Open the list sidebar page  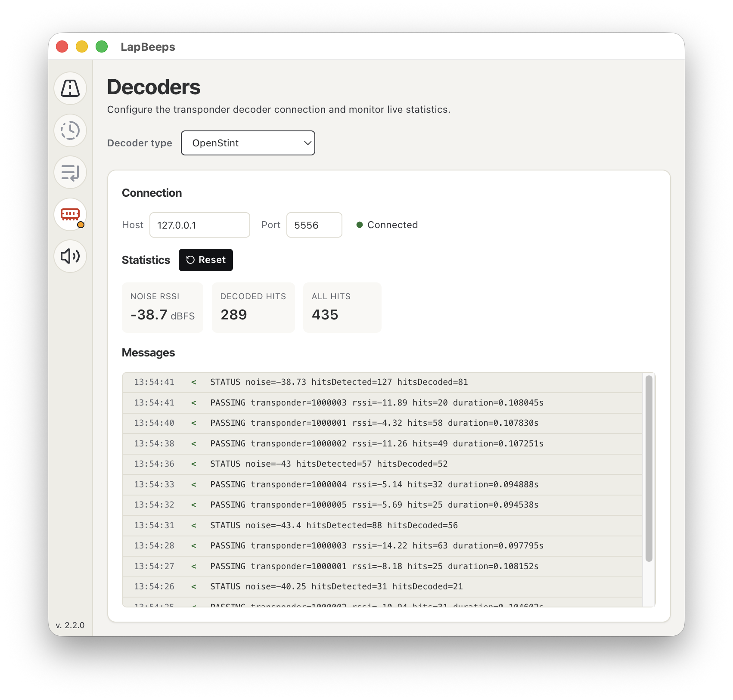click(70, 172)
